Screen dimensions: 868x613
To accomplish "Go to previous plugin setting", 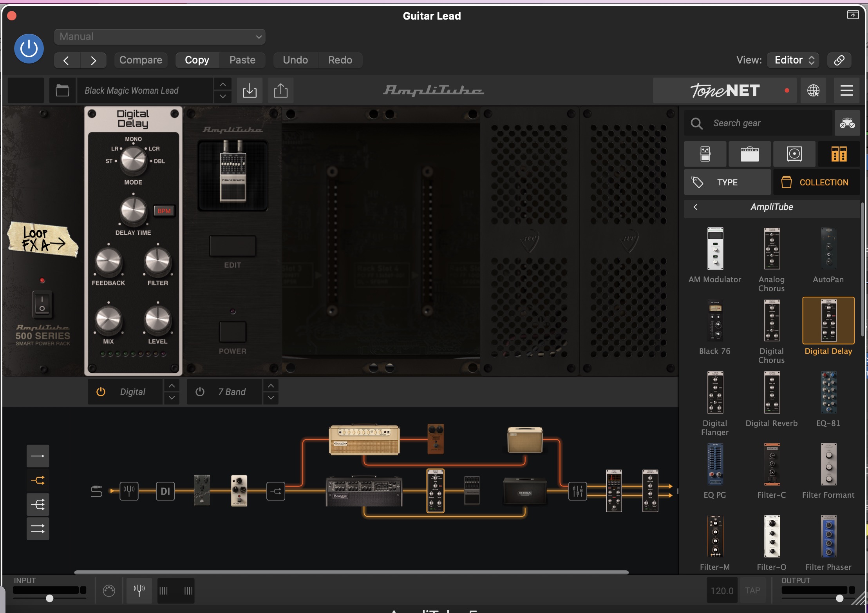I will click(x=67, y=60).
